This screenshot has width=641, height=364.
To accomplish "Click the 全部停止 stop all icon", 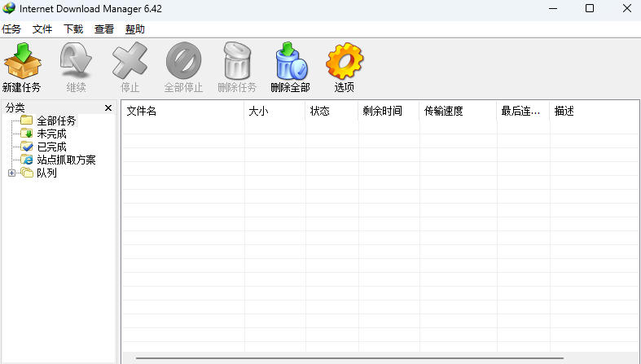I will click(183, 60).
